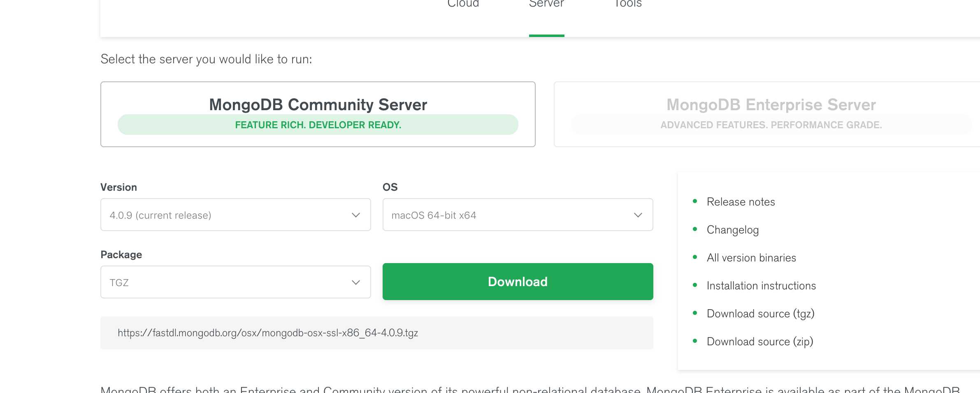980x393 pixels.
Task: Click the Version field label
Action: coord(119,187)
